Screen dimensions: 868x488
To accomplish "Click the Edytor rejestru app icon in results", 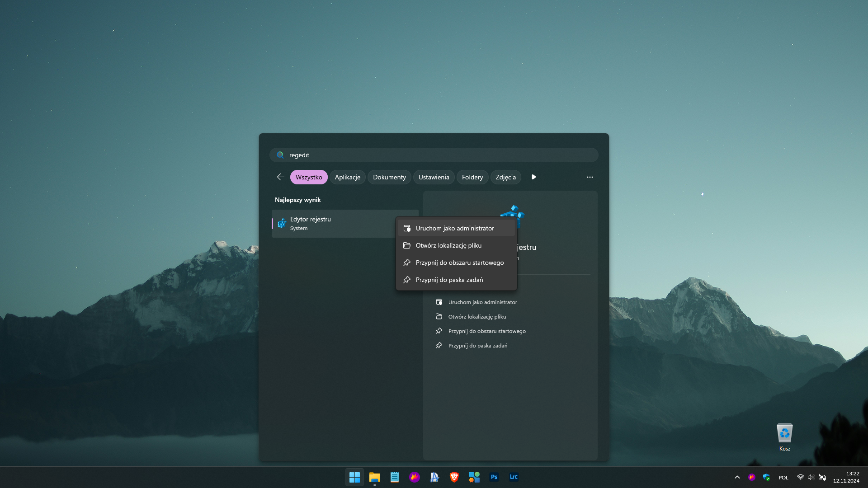I will pos(281,223).
